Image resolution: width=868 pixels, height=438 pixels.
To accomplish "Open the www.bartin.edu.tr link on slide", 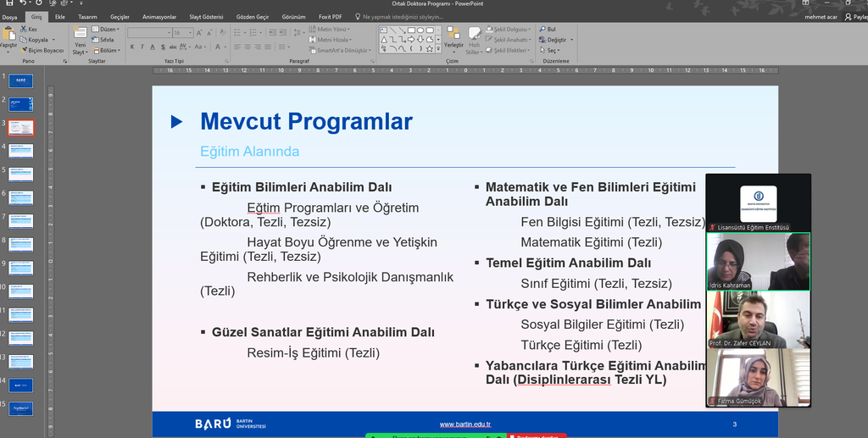I will tap(465, 424).
